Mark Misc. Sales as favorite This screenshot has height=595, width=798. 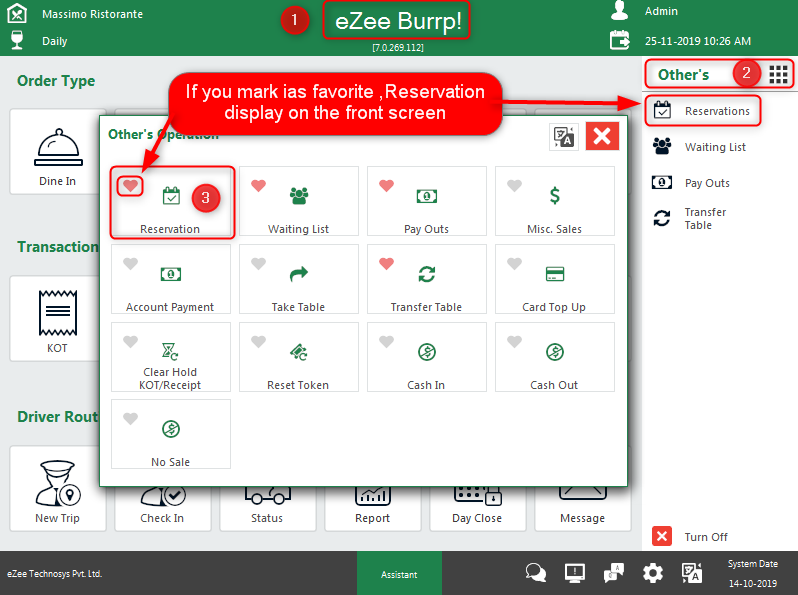pos(515,185)
